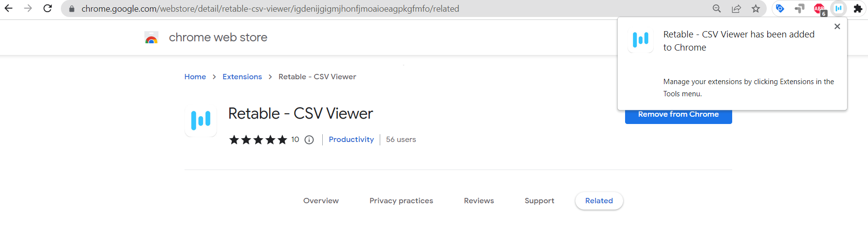Click the Retable - CSV Viewer page heading
Screen dimensions: 868x230
[300, 113]
